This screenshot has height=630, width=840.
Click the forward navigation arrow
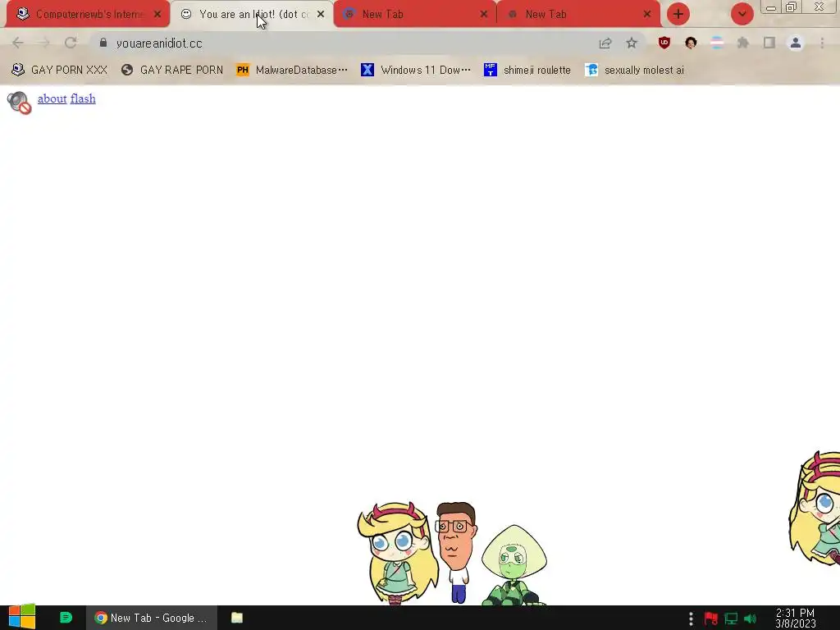click(x=44, y=43)
